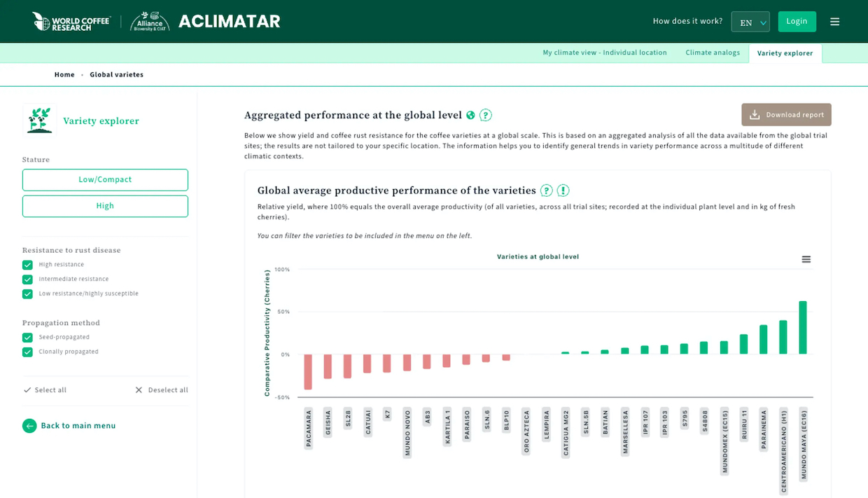Open help icon next to Aggregated performance
The height and width of the screenshot is (498, 868).
[485, 116]
